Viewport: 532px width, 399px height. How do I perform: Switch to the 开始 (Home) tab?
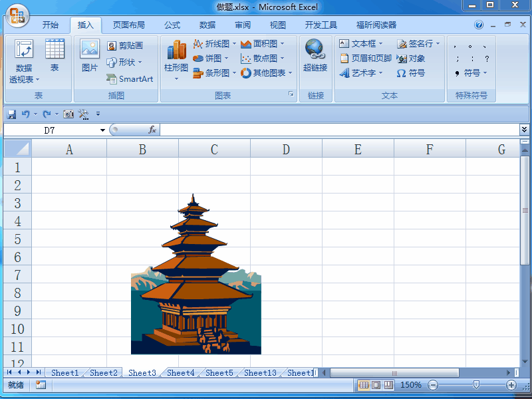click(x=51, y=25)
